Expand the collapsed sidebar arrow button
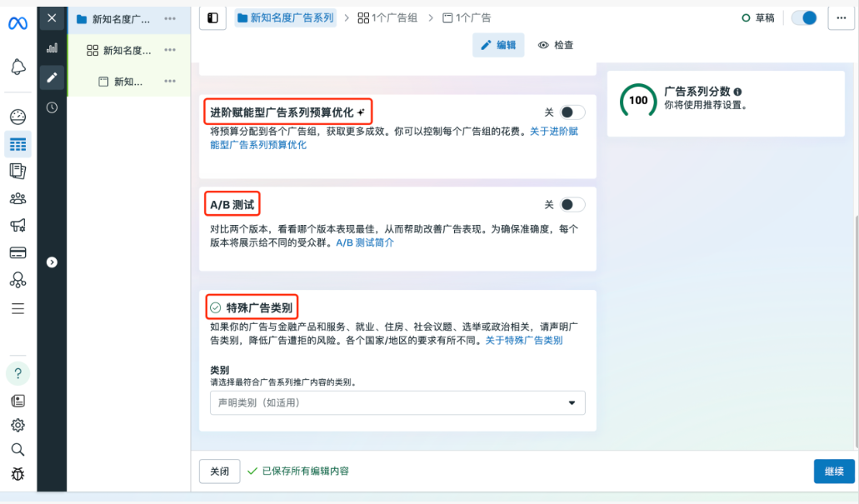The width and height of the screenshot is (859, 504). tap(52, 262)
